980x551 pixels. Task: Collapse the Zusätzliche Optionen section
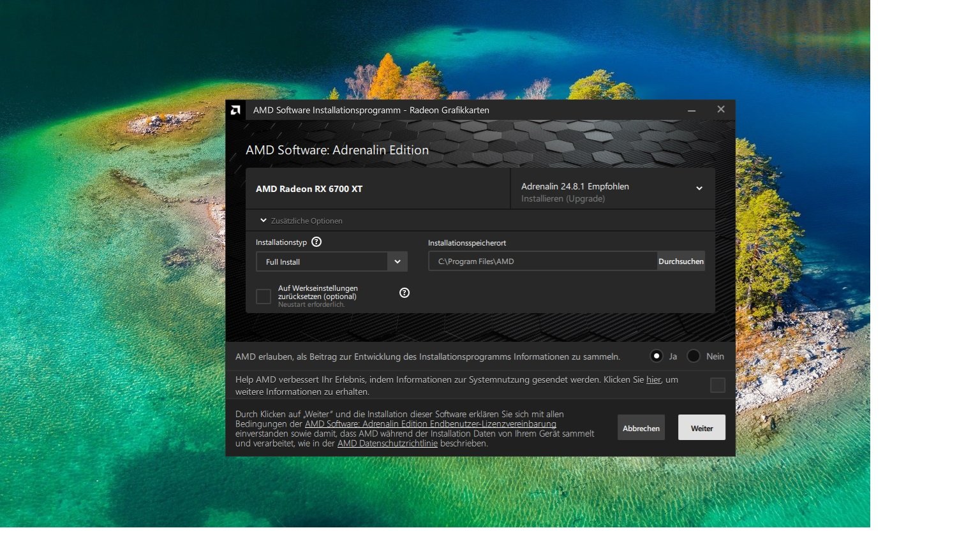[x=264, y=221]
